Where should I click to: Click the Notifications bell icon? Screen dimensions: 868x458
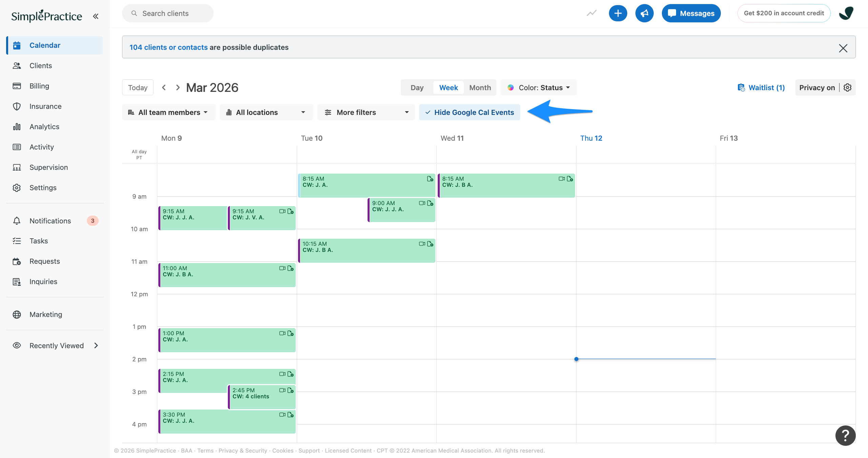tap(17, 221)
